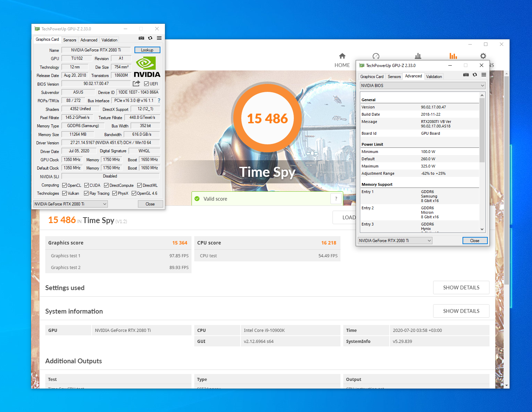
Task: Switch to Advanced tab in left GPU-Z window
Action: [89, 40]
